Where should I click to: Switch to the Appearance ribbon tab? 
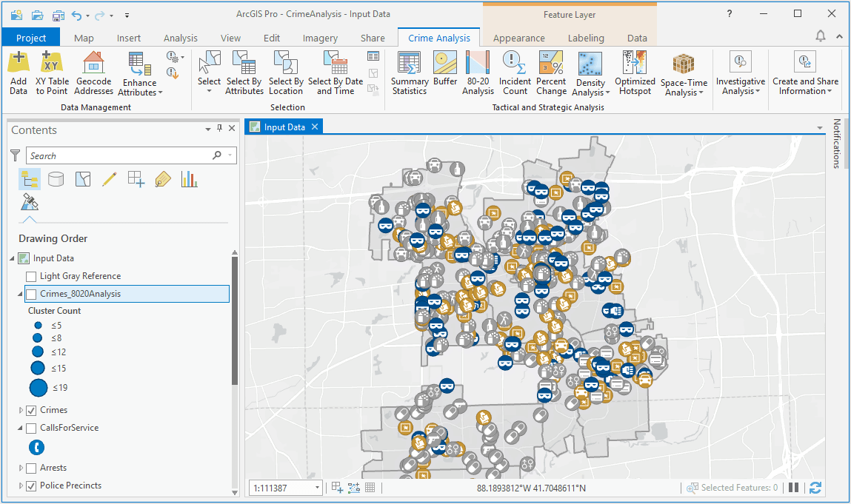518,37
